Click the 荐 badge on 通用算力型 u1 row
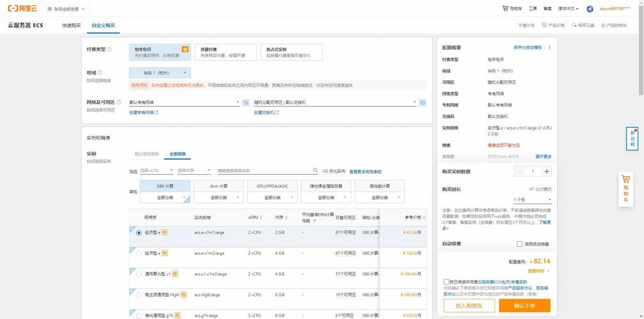The width and height of the screenshot is (644, 319). click(175, 274)
